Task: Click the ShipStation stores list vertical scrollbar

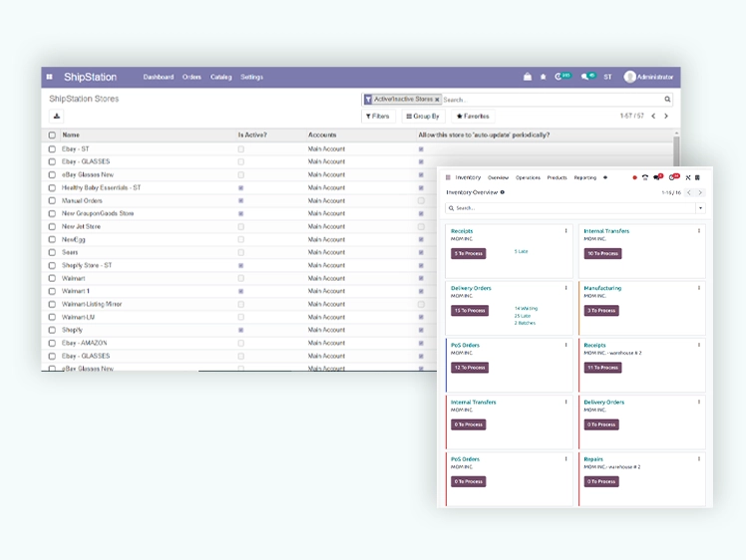Action: [x=676, y=151]
